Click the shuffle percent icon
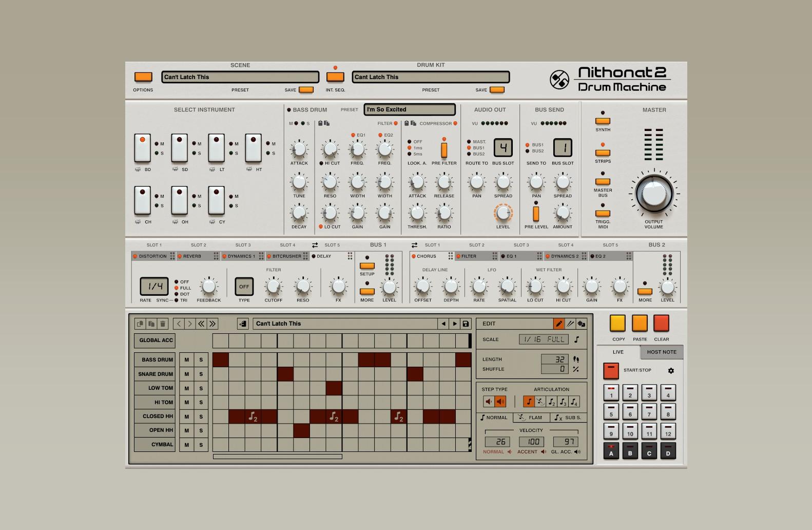812x530 pixels. (x=576, y=369)
